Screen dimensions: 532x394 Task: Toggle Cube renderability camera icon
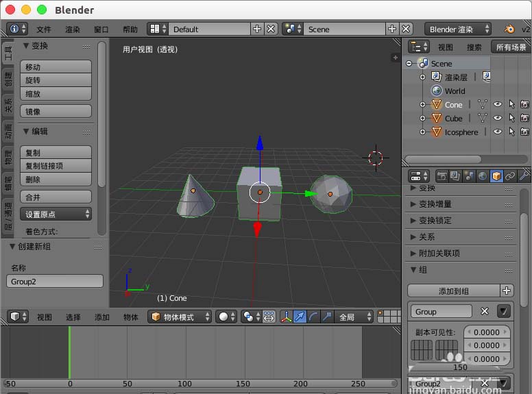point(525,118)
